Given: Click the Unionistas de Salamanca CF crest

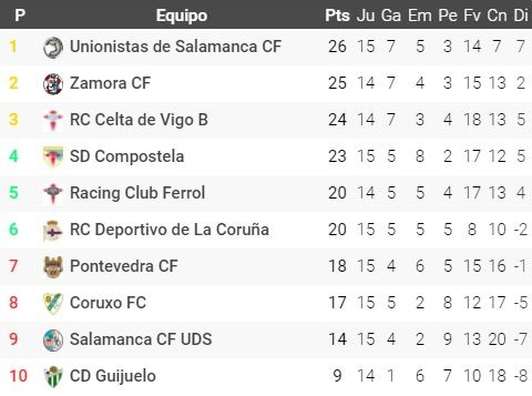Looking at the screenshot, I should coord(53,47).
